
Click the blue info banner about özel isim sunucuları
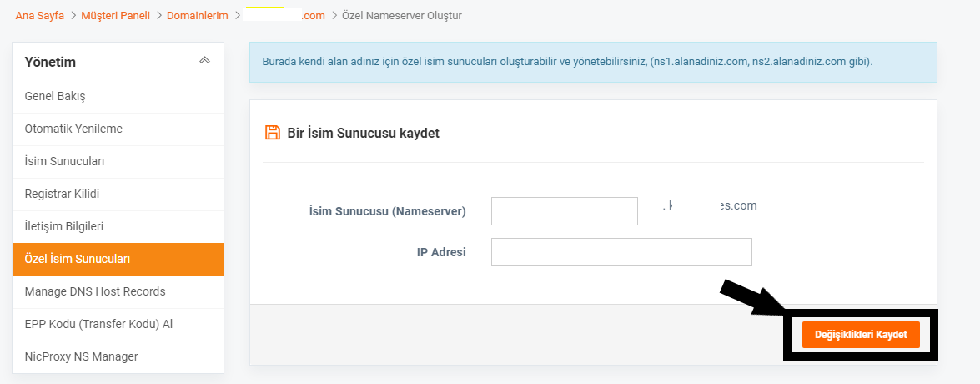[x=593, y=63]
